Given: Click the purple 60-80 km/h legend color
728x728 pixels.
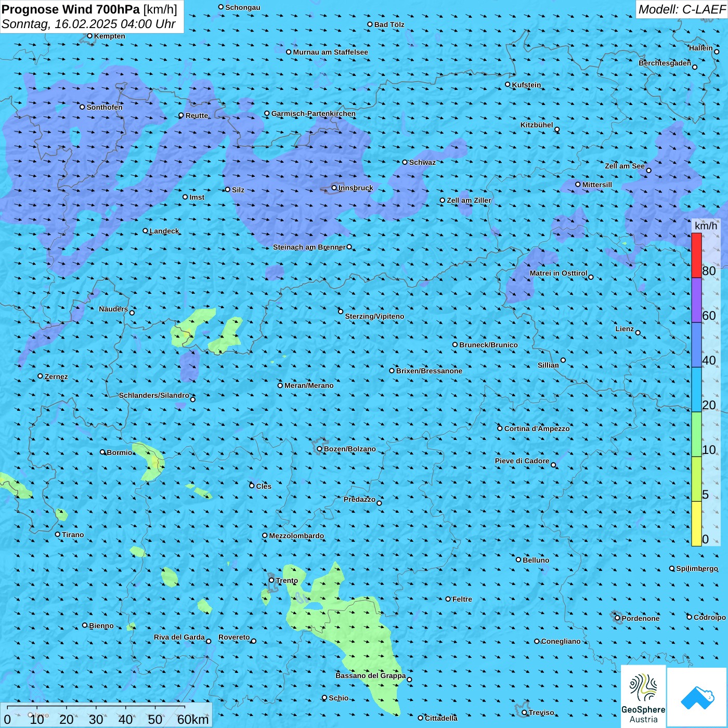Looking at the screenshot, I should pos(696,300).
